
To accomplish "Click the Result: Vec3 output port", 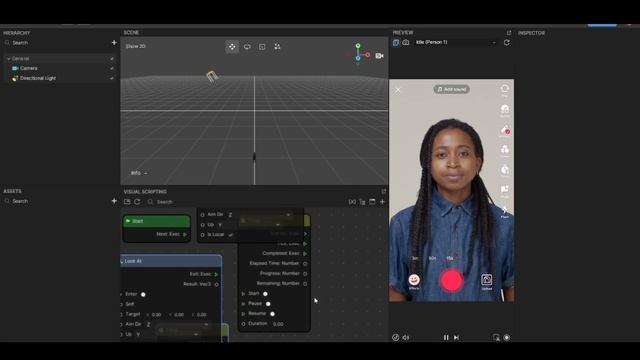I will point(216,284).
